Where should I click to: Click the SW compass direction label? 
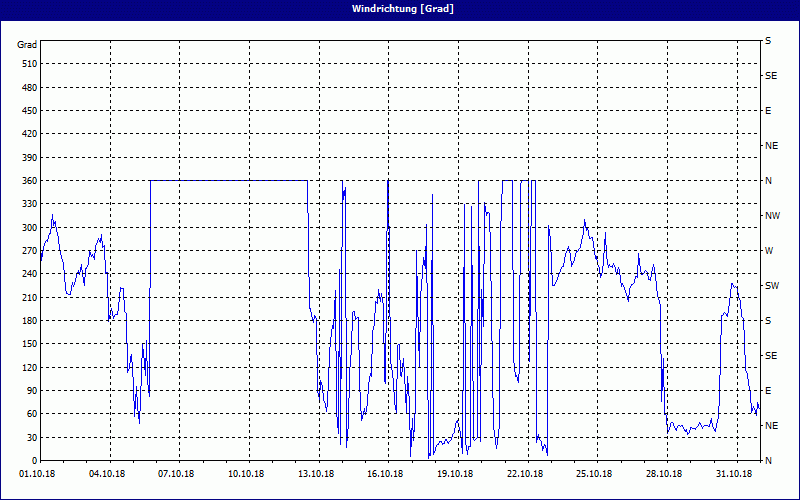[x=772, y=286]
